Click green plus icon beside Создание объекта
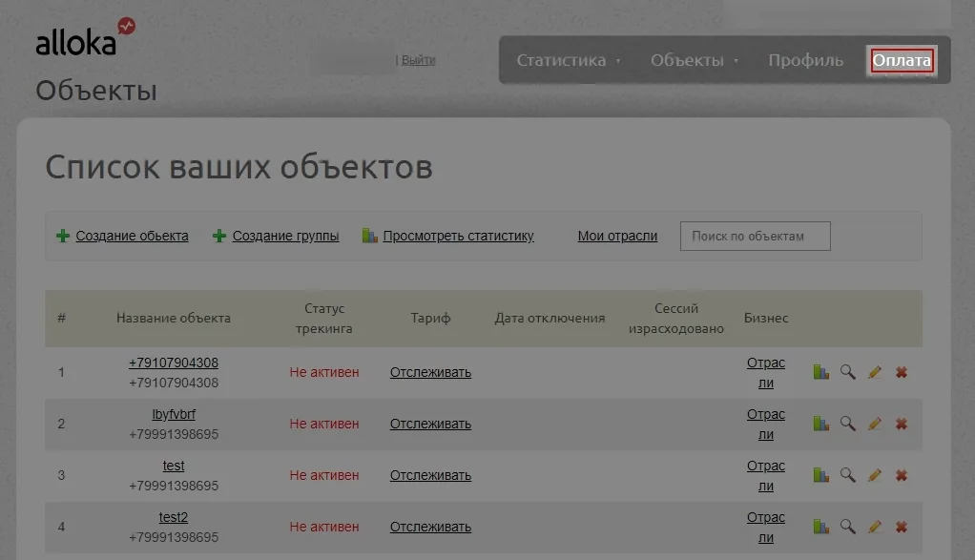This screenshot has width=975, height=560. [63, 237]
